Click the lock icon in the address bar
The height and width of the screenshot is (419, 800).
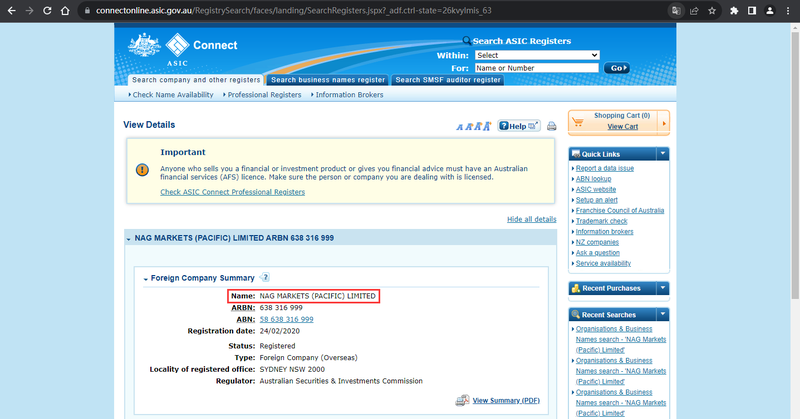[87, 11]
